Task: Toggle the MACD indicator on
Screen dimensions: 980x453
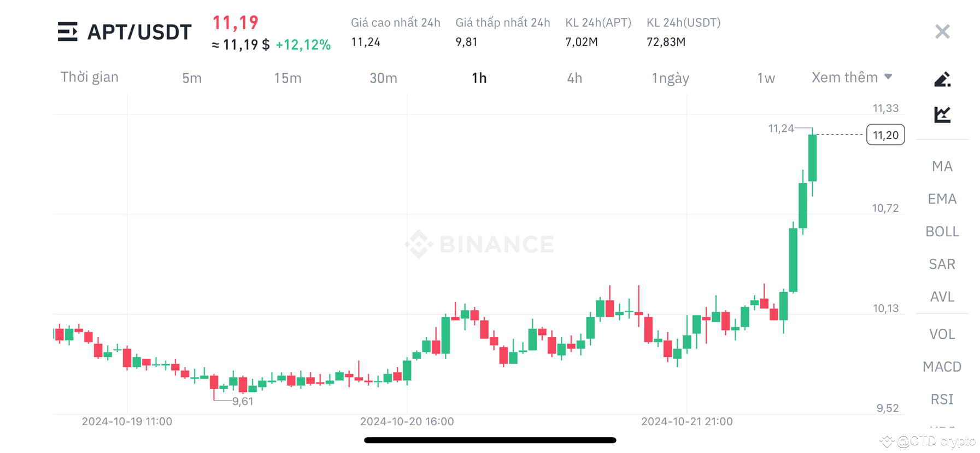Action: coord(941,367)
